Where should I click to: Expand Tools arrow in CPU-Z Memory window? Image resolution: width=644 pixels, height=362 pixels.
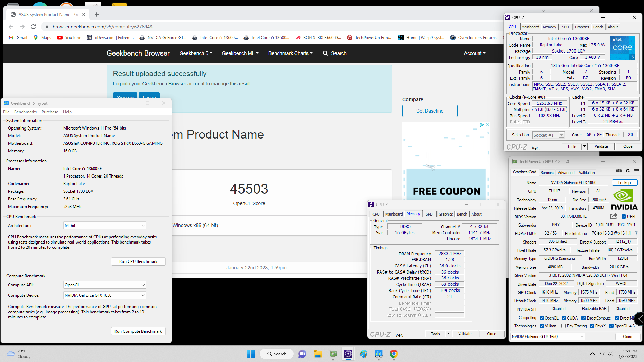[x=448, y=334]
